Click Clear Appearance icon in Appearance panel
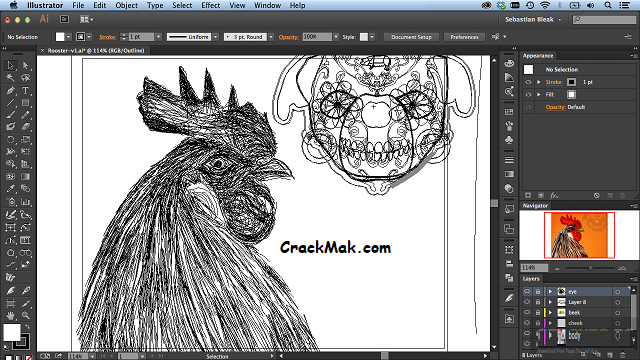This screenshot has width=640, height=360. click(597, 196)
